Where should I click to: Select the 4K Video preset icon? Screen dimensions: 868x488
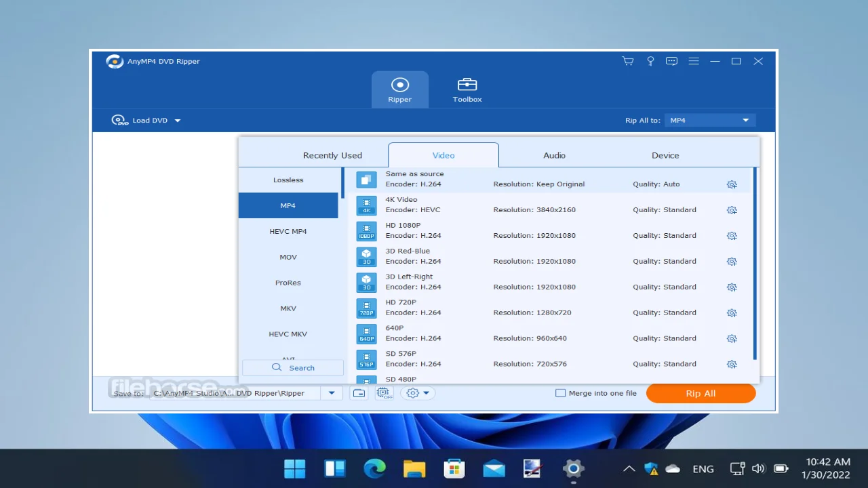tap(366, 205)
